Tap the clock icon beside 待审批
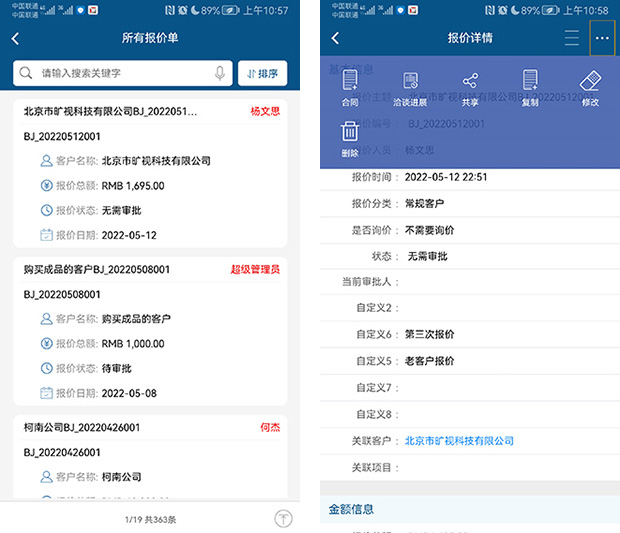The height and width of the screenshot is (533, 620). point(47,369)
